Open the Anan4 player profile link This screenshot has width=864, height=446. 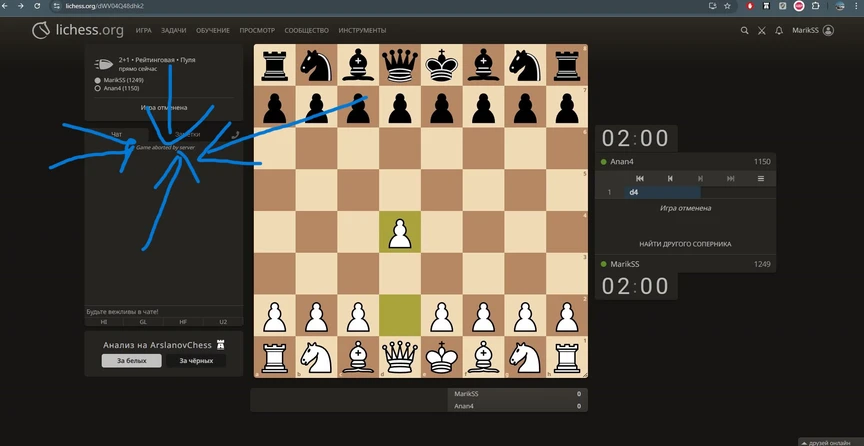coord(623,161)
